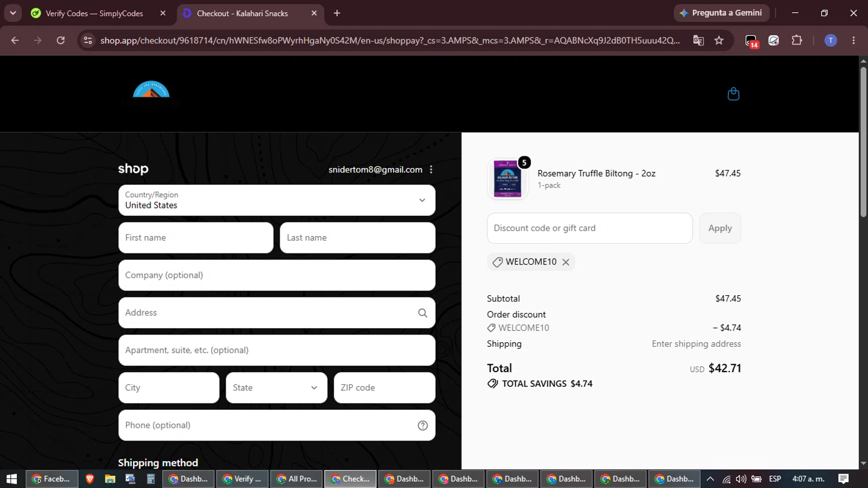Viewport: 868px width, 488px height.
Task: Open the extension with the 14 badge
Action: pyautogui.click(x=751, y=41)
